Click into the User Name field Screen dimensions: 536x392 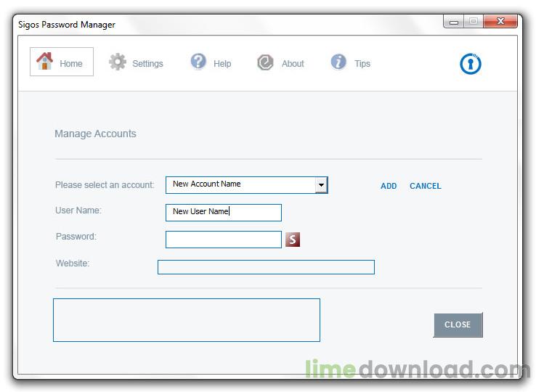(x=224, y=213)
